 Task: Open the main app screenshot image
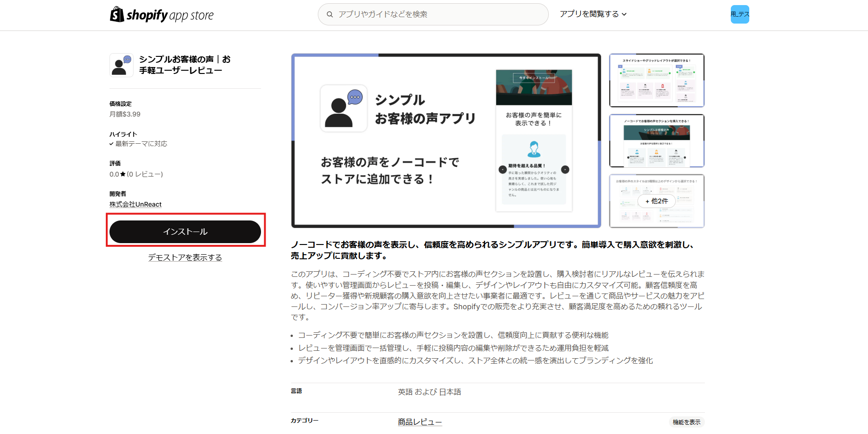click(446, 141)
